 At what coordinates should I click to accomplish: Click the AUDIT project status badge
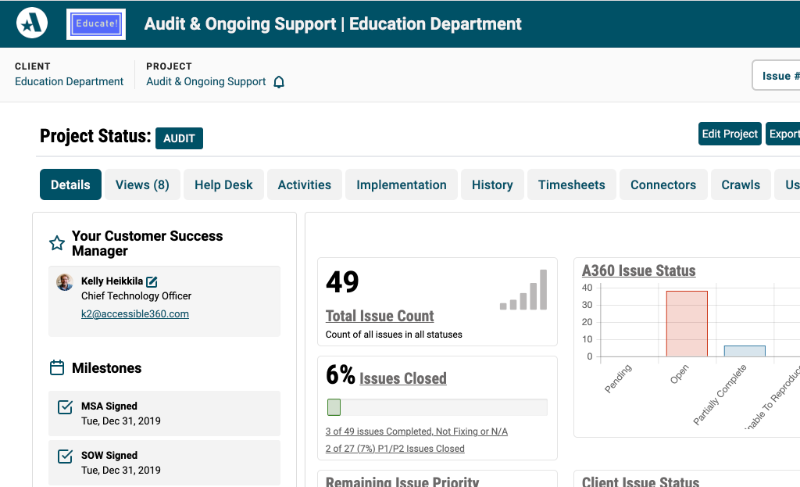179,138
